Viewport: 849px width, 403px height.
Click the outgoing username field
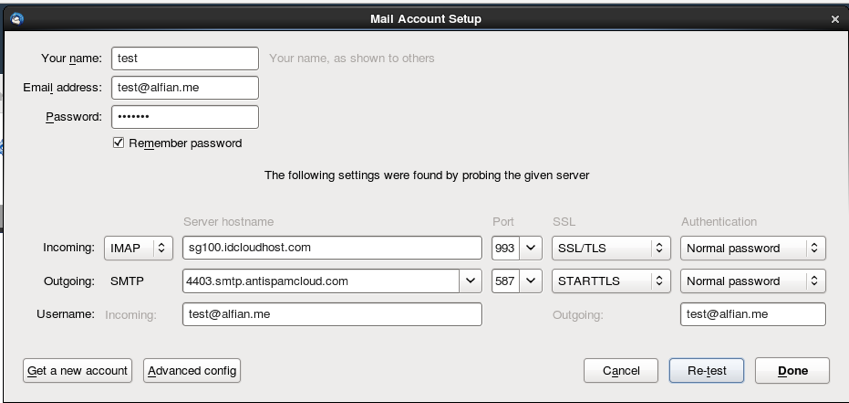(753, 314)
